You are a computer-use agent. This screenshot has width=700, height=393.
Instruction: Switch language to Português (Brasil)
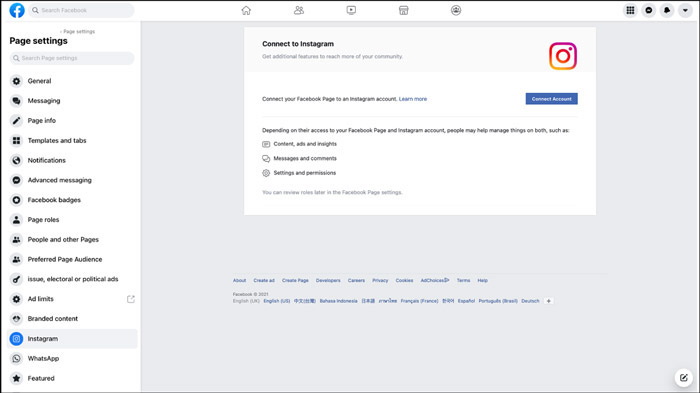(x=498, y=301)
